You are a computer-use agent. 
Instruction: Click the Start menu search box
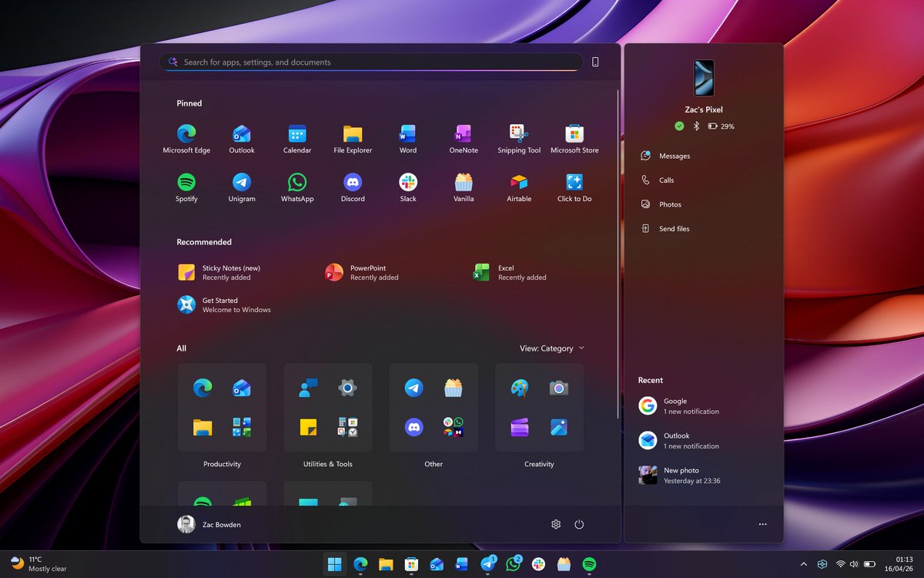[x=371, y=62]
